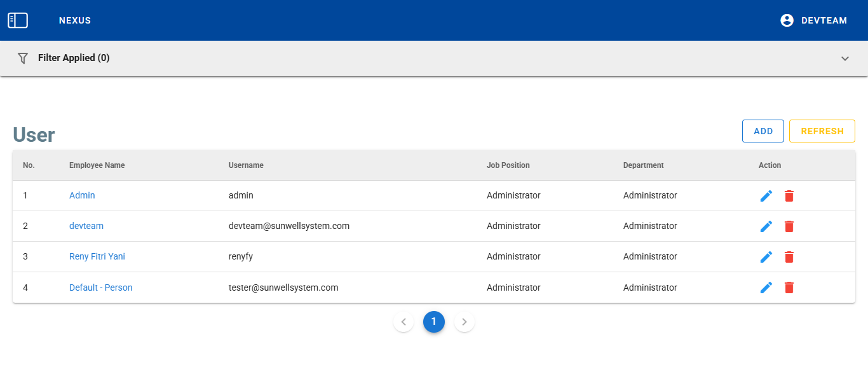
Task: Click the DEVTEAM account avatar icon
Action: (787, 20)
